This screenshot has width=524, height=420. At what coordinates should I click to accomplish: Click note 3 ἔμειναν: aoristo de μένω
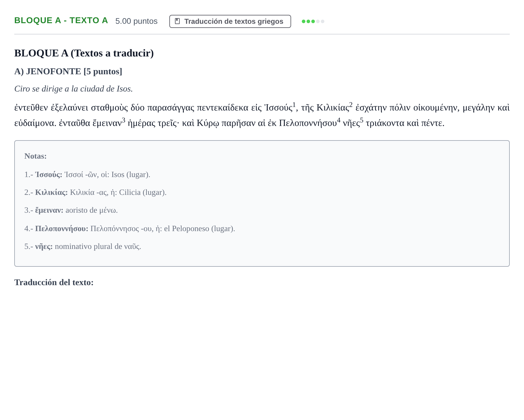(71, 210)
